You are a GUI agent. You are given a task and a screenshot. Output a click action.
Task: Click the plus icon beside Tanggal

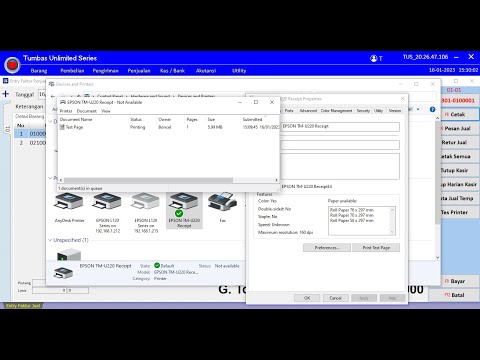[5, 94]
